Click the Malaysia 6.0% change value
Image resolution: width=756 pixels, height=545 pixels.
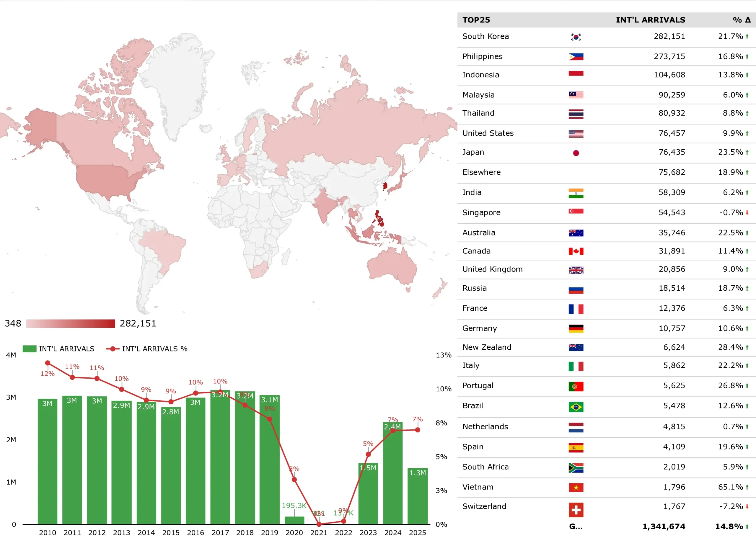[733, 95]
